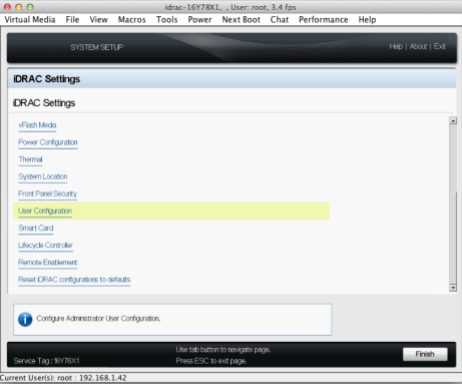Open Smart Card settings
The width and height of the screenshot is (462, 384).
point(36,228)
